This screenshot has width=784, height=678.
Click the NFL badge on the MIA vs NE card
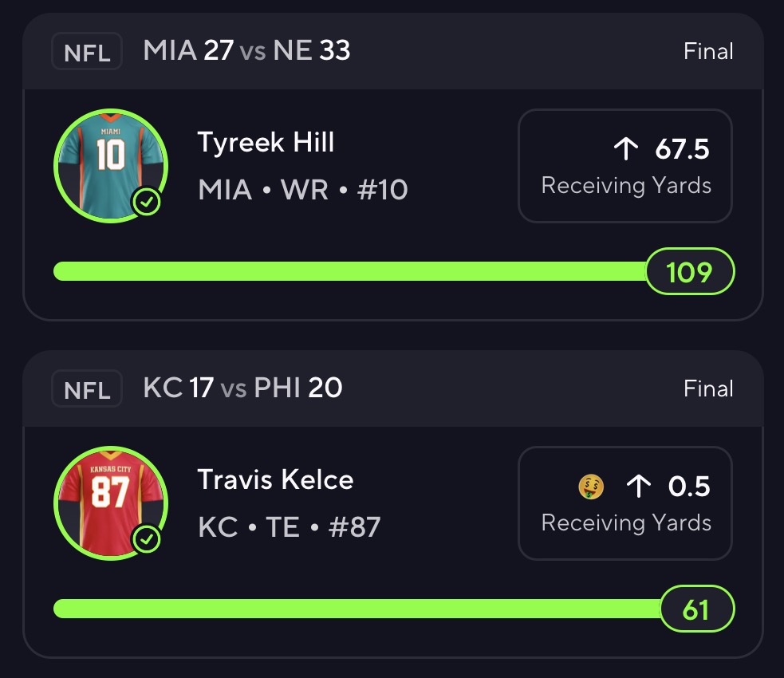click(87, 53)
